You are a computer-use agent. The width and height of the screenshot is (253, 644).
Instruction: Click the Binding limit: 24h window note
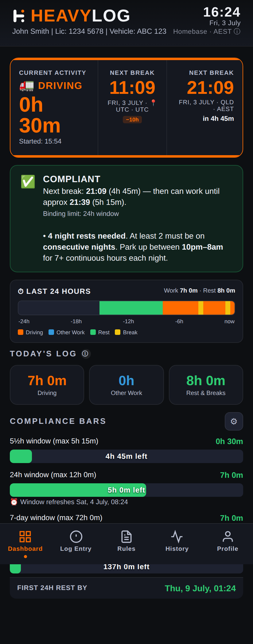click(81, 214)
